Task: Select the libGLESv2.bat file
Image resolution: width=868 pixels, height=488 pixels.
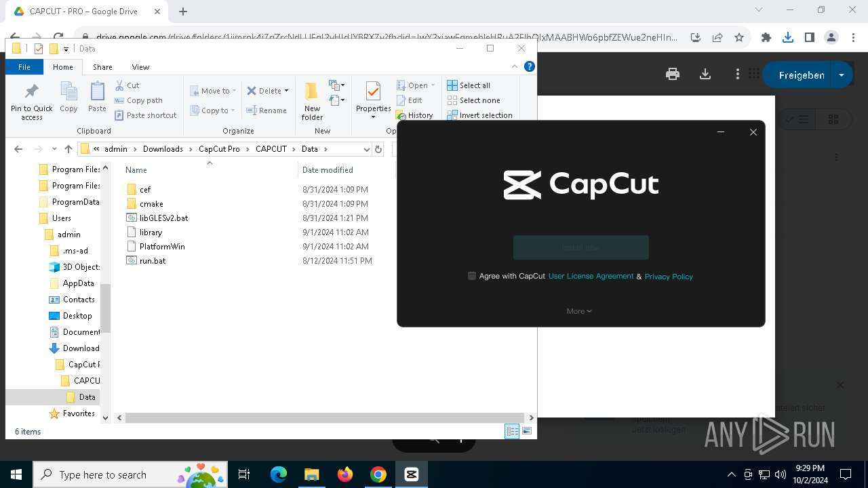Action: coord(163,218)
